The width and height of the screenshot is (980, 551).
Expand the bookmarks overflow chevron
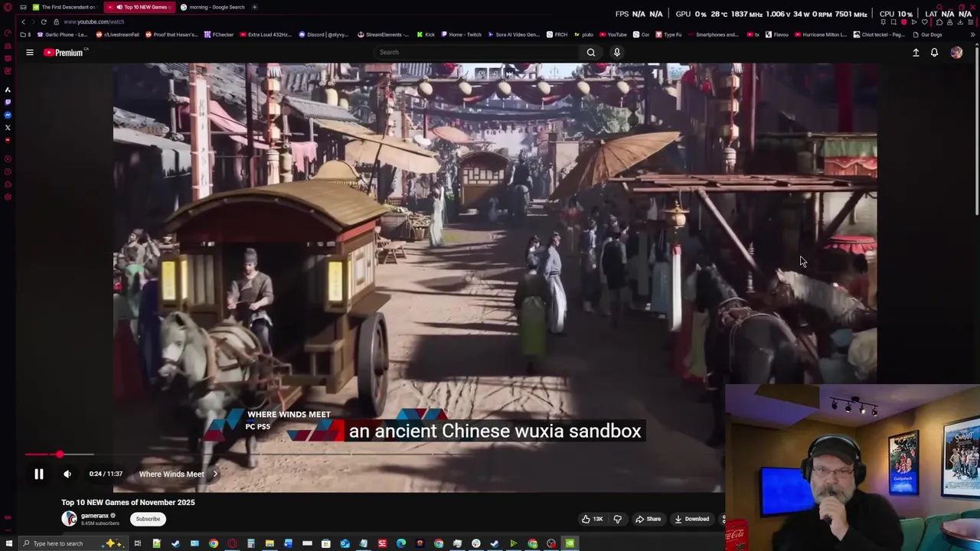973,34
